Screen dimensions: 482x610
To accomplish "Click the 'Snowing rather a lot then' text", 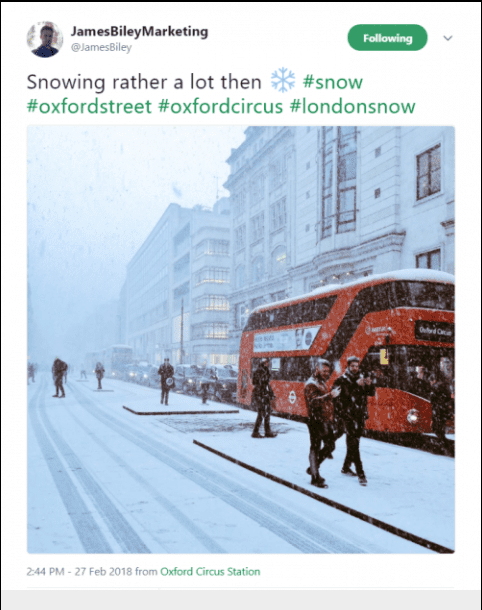I will click(x=144, y=82).
